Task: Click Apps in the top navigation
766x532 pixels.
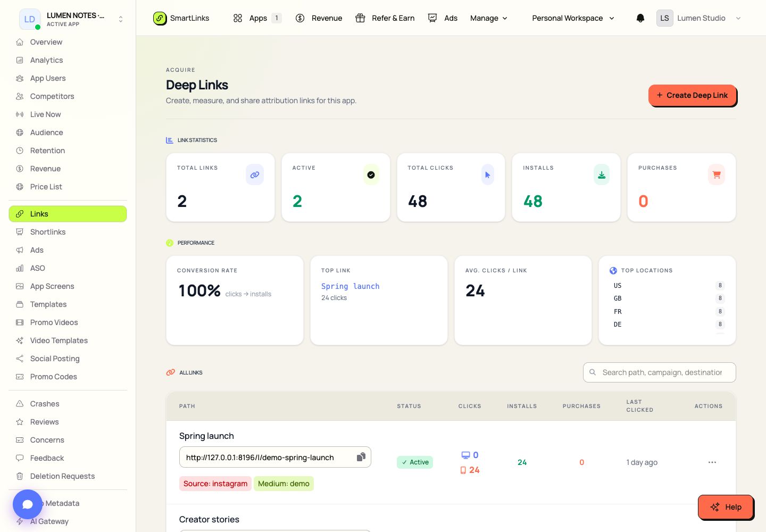Action: tap(257, 18)
